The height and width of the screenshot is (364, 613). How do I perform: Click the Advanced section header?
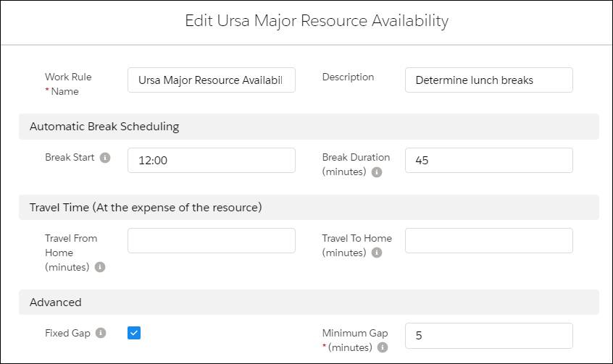(x=309, y=302)
